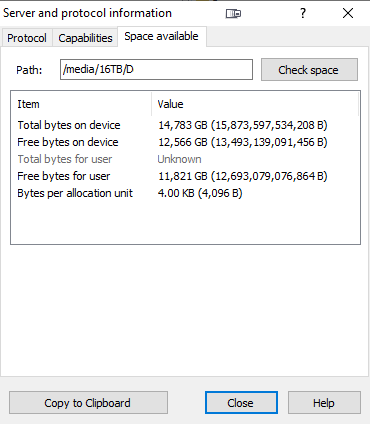
Task: Open the Capabilities tab
Action: pos(85,38)
